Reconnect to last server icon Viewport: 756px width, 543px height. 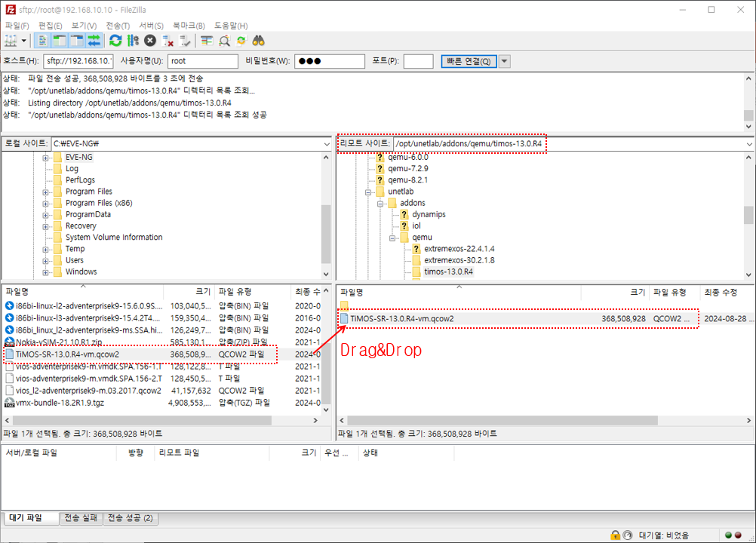[x=185, y=41]
